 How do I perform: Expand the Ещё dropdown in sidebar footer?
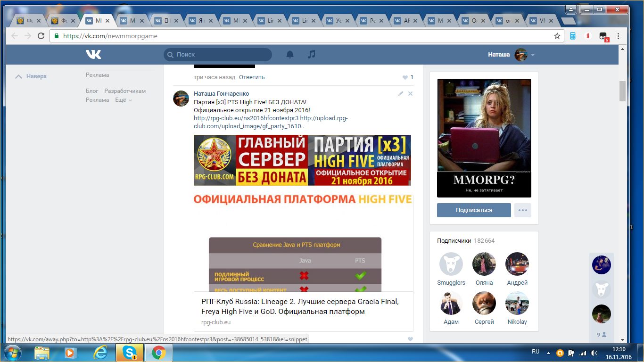(x=124, y=100)
